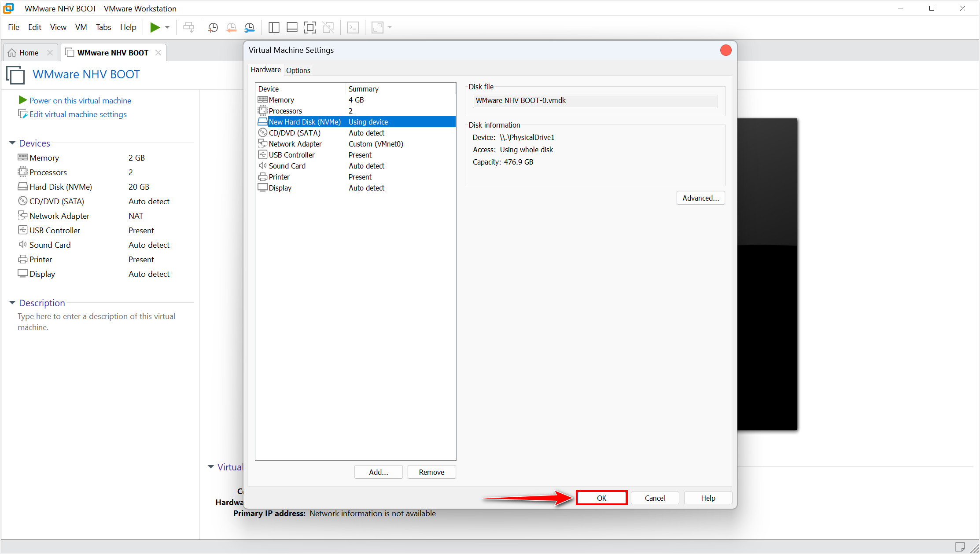Click the green Power On toolbar icon

point(155,27)
